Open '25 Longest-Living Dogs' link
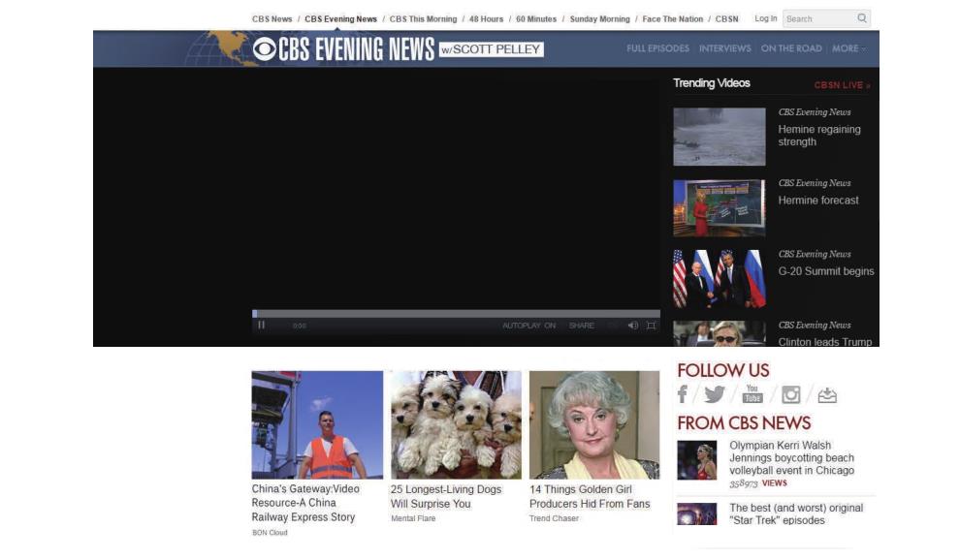960x560 pixels. click(446, 496)
